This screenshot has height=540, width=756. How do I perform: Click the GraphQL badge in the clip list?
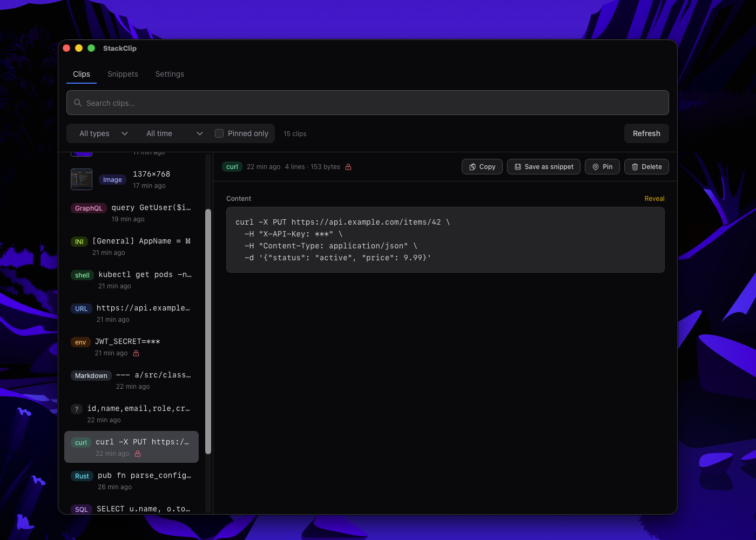click(88, 208)
